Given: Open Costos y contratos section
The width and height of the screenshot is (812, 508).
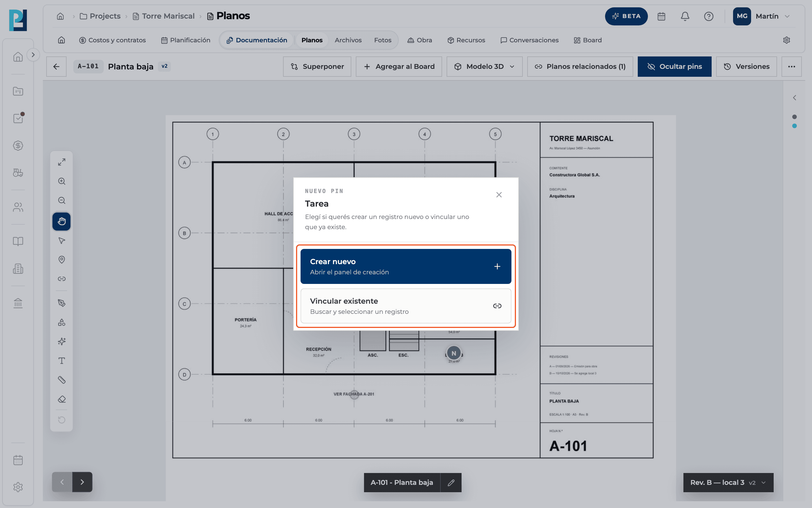Looking at the screenshot, I should coord(112,40).
